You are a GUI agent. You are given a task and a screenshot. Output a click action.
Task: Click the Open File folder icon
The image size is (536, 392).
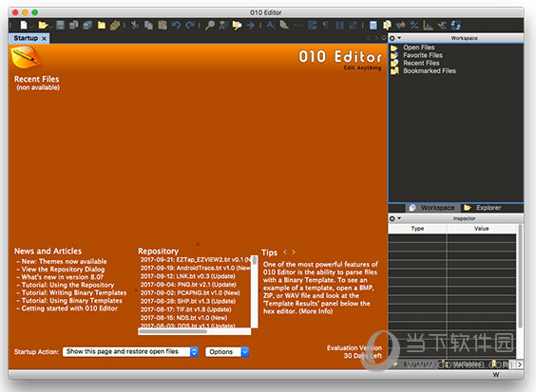click(43, 25)
